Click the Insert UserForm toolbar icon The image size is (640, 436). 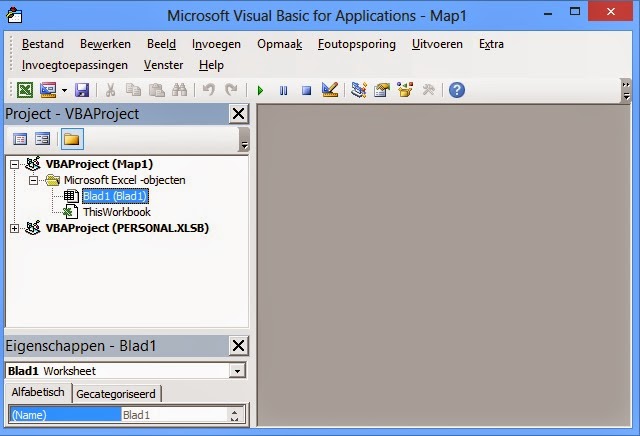coord(48,90)
